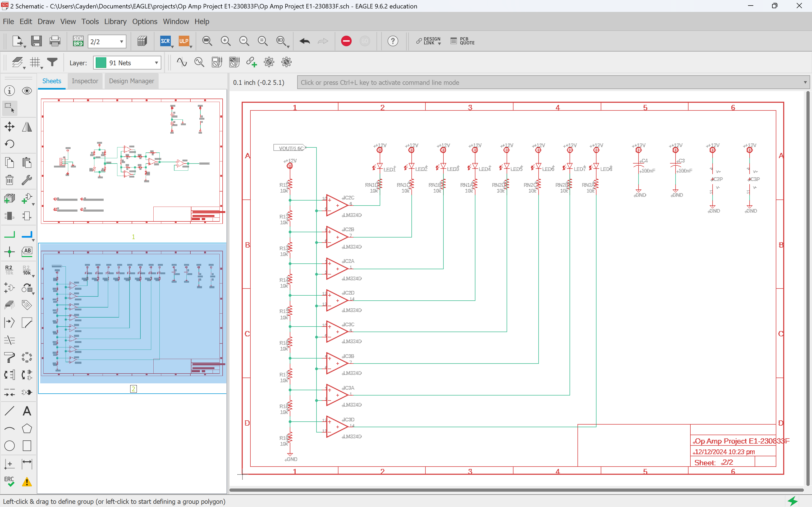Run ERC check icon

point(10,482)
